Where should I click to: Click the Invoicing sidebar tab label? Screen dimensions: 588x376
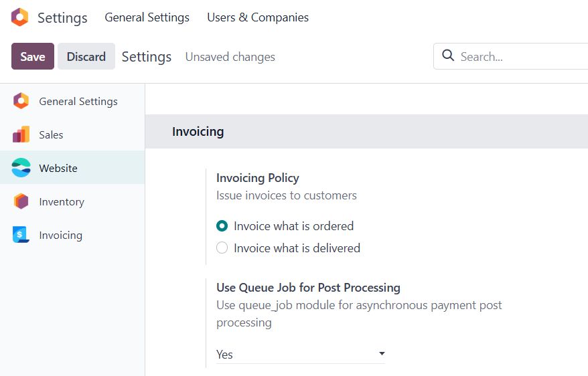(x=60, y=236)
